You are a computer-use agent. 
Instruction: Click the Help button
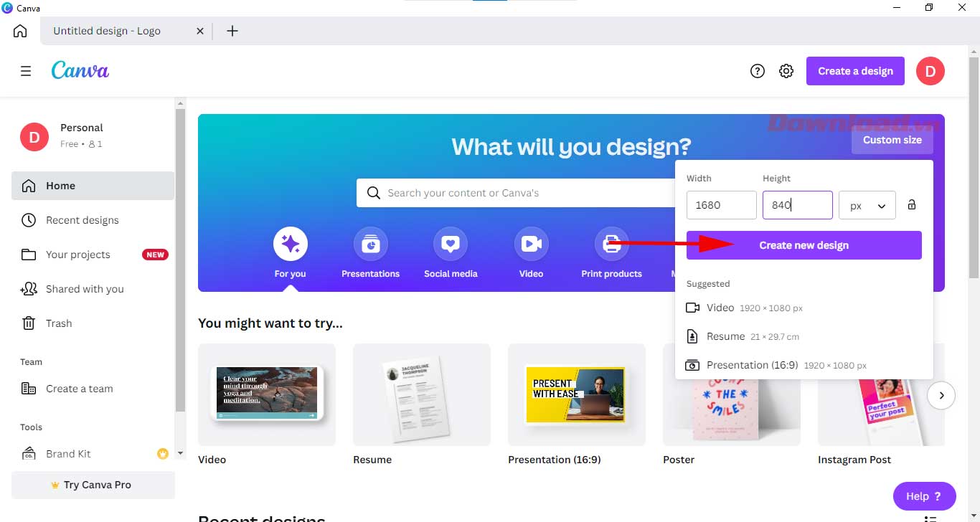tap(925, 496)
